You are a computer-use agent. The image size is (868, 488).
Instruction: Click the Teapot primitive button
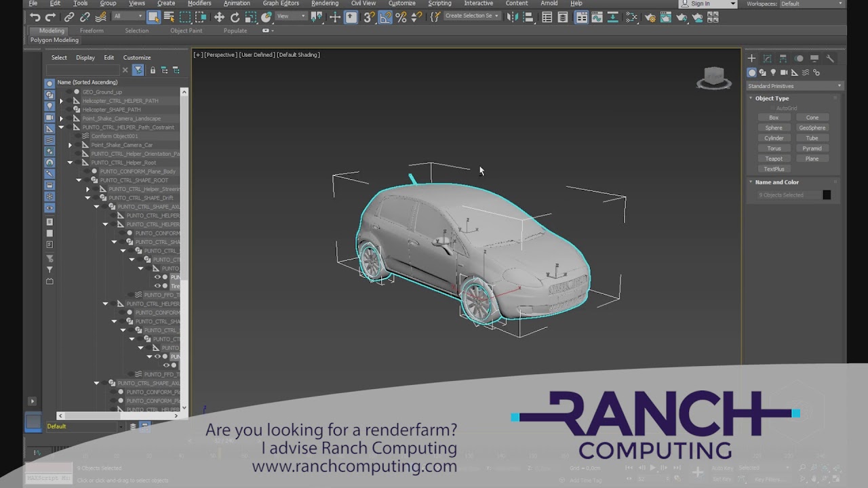click(x=774, y=159)
